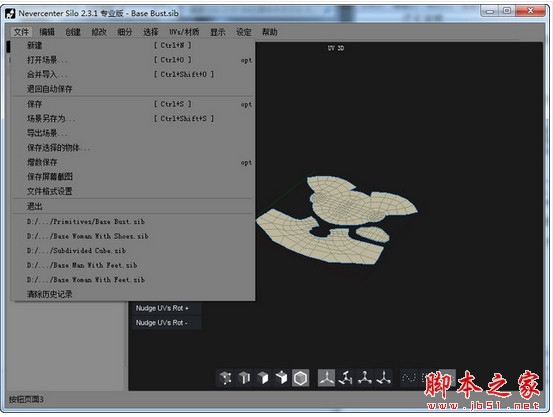The width and height of the screenshot is (553, 417).
Task: Open the opt options for 打开场景
Action: (246, 60)
